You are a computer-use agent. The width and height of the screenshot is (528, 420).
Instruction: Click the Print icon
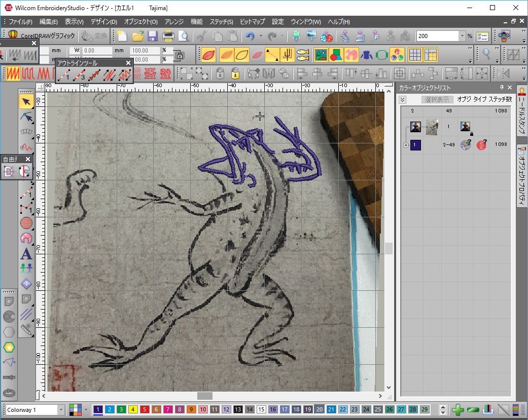168,36
